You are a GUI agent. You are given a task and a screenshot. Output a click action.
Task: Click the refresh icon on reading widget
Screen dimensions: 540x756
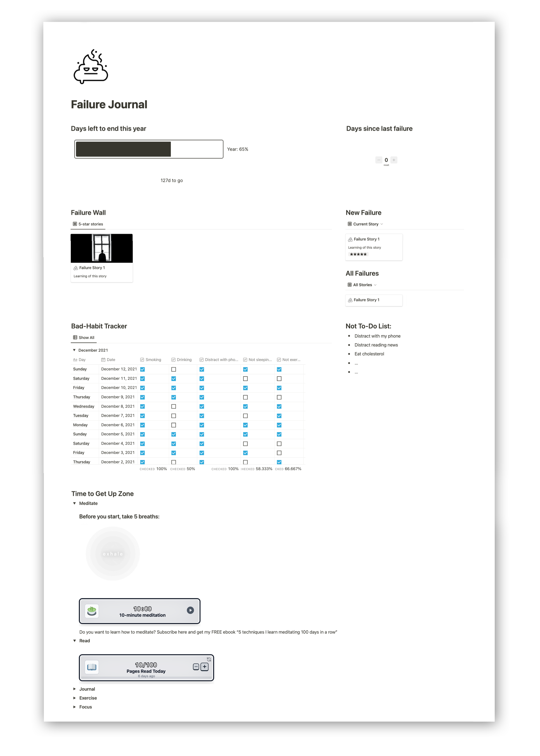209,660
